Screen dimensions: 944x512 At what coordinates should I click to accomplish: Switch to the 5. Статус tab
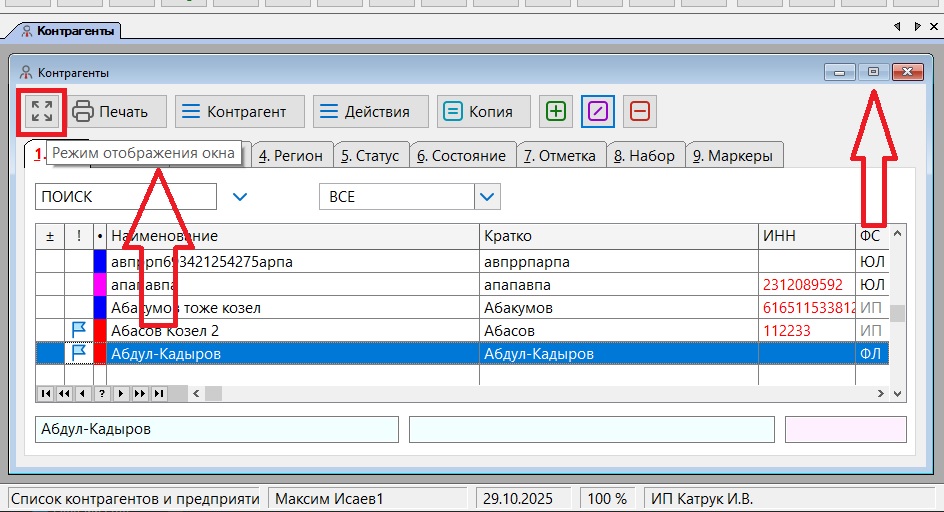point(369,156)
